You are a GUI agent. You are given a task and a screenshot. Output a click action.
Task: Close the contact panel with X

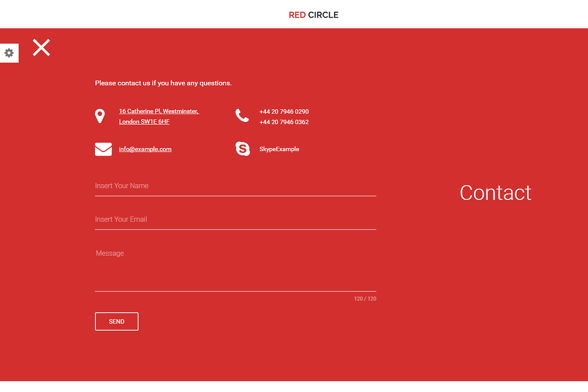point(42,48)
